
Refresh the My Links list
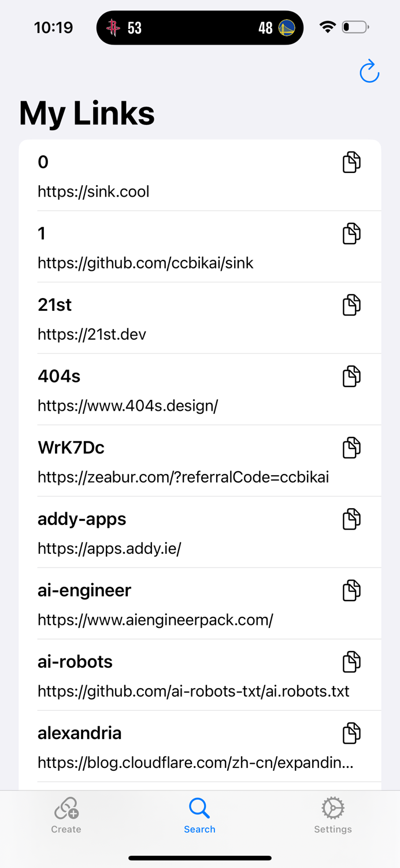click(x=369, y=72)
